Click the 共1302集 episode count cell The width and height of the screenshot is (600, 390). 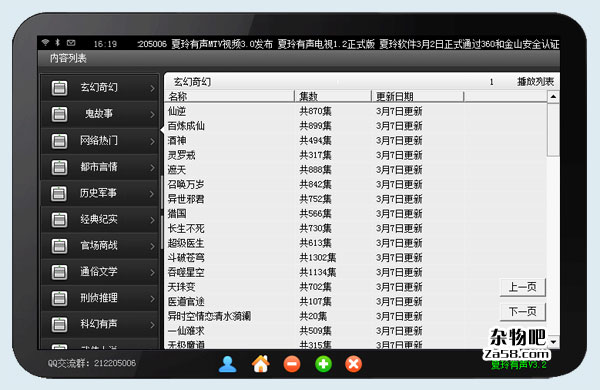coord(318,258)
